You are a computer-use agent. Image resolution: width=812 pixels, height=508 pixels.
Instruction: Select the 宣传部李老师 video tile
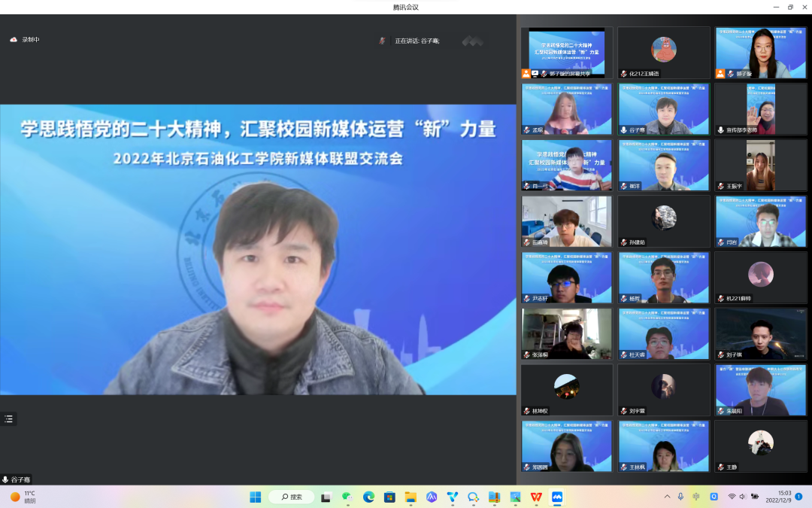pyautogui.click(x=760, y=109)
